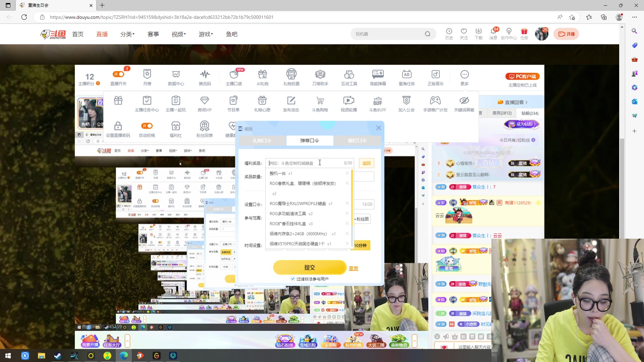Image resolution: width=644 pixels, height=362 pixels.
Task: Expand the 分类 dropdown in navigation
Action: click(x=127, y=34)
